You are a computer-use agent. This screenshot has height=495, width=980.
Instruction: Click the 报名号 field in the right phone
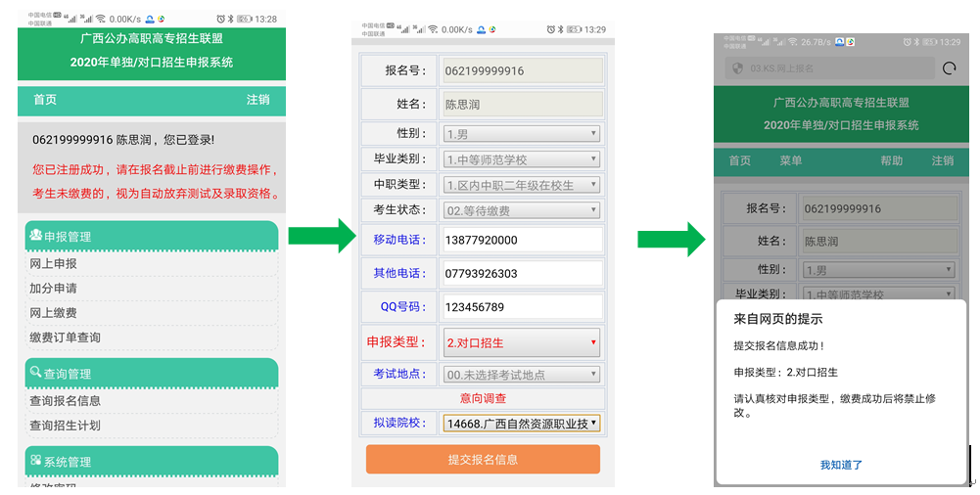[880, 208]
